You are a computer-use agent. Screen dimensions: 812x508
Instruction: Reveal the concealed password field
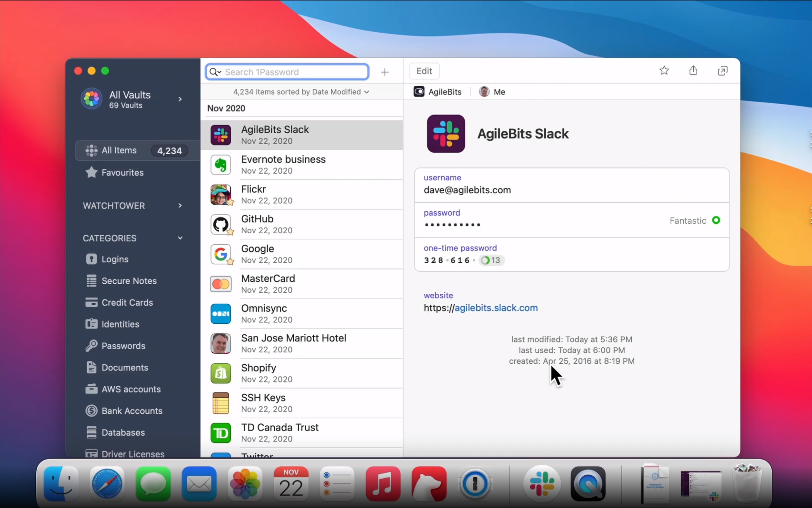coord(452,224)
